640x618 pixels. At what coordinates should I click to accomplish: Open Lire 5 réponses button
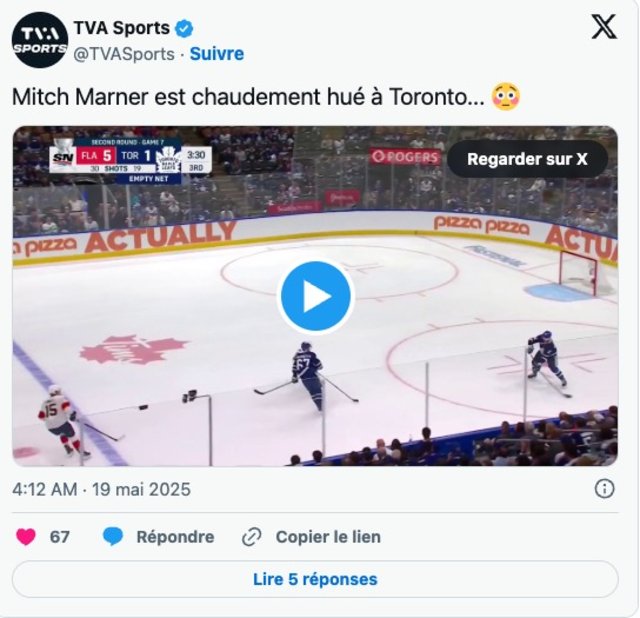click(x=315, y=579)
